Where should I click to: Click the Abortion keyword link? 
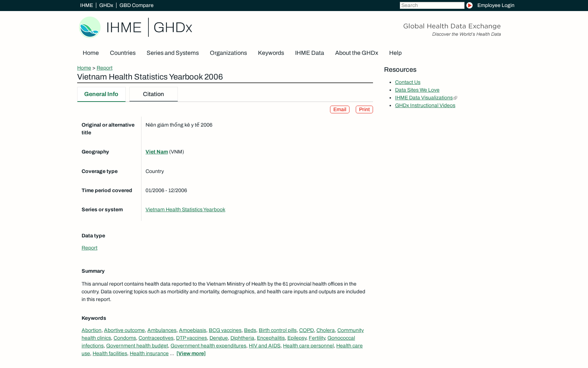point(92,330)
